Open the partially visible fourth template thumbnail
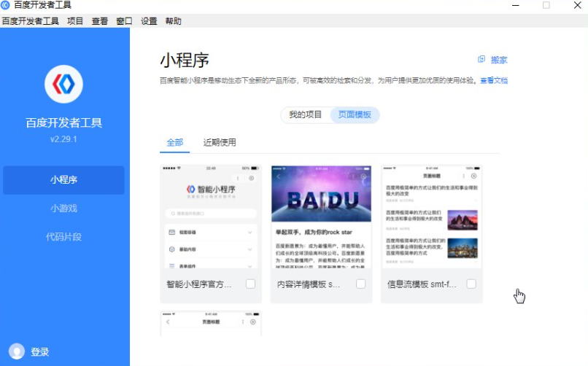Screen dimensions: 588x366 click(x=211, y=324)
